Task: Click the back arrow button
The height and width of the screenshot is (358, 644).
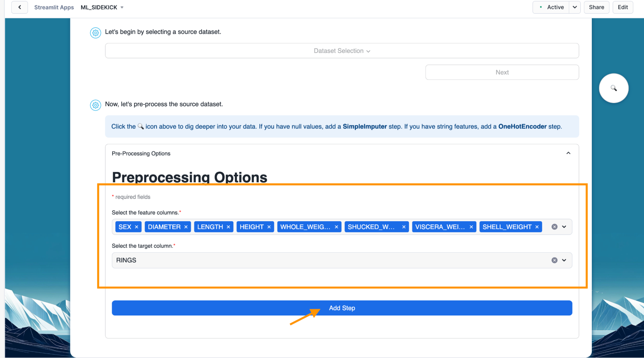Action: click(x=20, y=7)
